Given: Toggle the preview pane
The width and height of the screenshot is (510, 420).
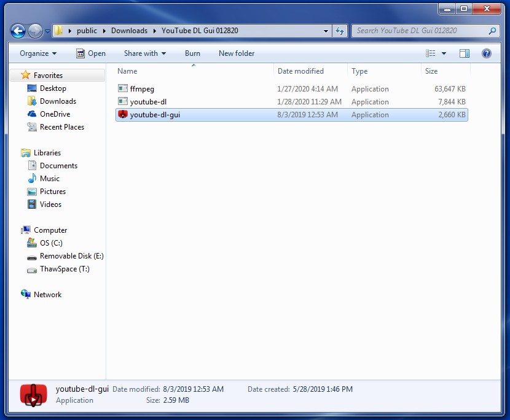Looking at the screenshot, I should pyautogui.click(x=465, y=53).
